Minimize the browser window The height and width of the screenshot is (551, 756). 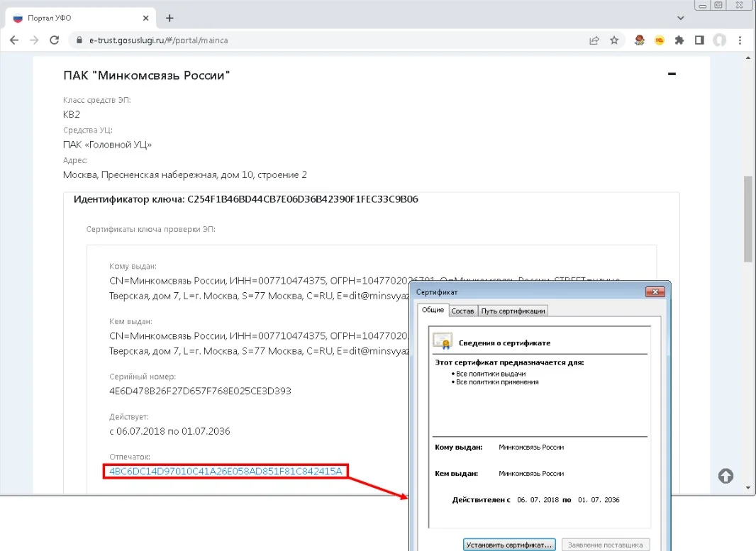pyautogui.click(x=703, y=5)
